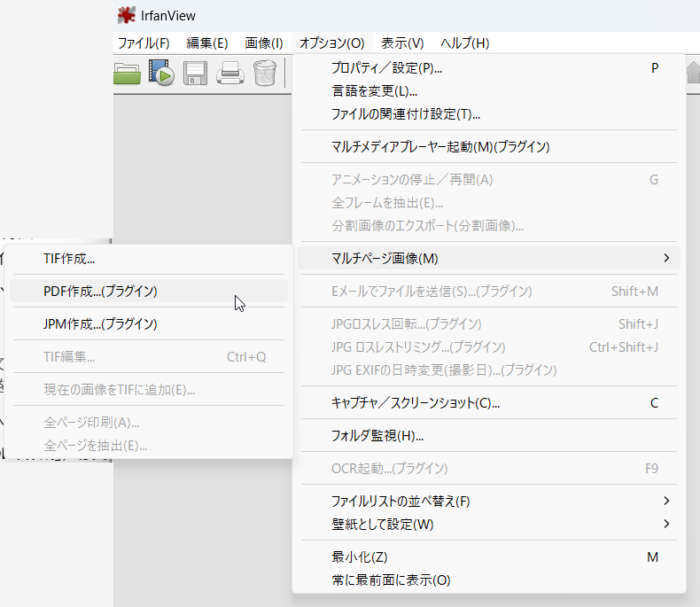
Task: Click disabled JPGロスレス回転...(プラグイン) entry
Action: tap(489, 323)
